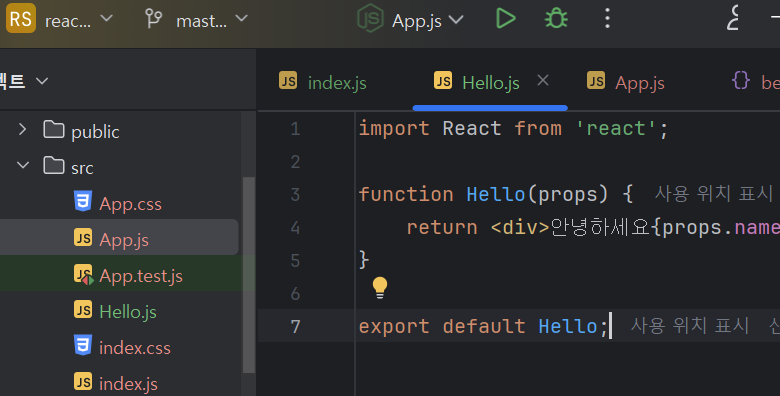Click the yellow lightbulb quick-fix icon
Viewport: 780px width, 396px height.
point(380,288)
